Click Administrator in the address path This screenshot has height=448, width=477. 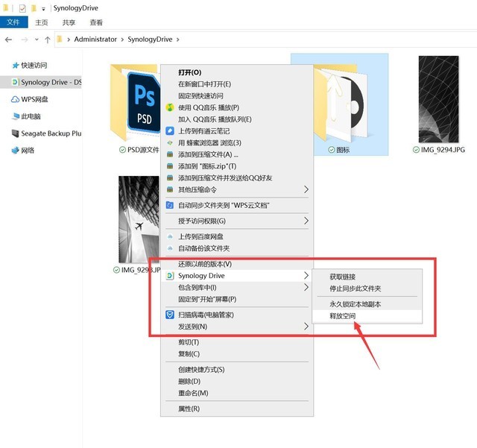(95, 40)
